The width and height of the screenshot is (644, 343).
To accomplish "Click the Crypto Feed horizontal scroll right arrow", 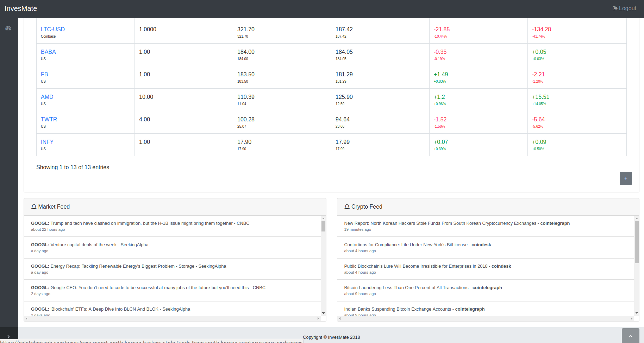I will [632, 318].
